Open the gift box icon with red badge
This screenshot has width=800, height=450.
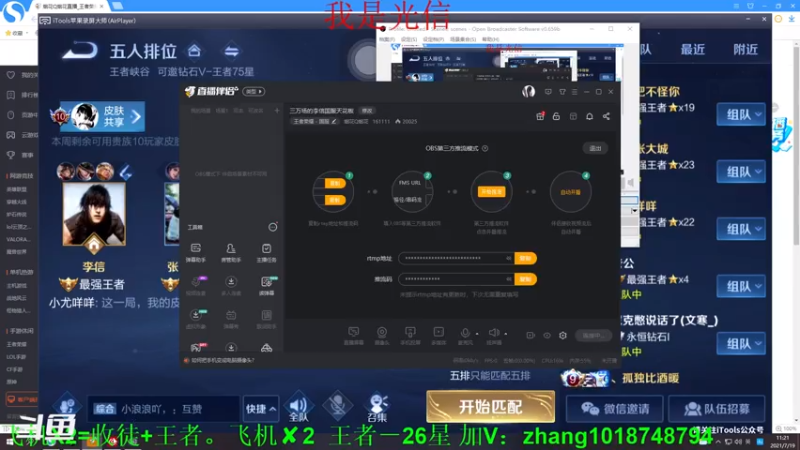click(540, 116)
